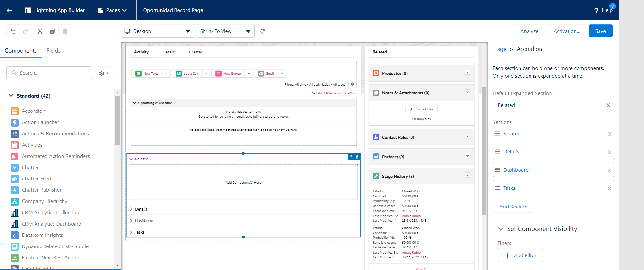Collapse the Set Component Visibility section
This screenshot has width=644, height=270.
[501, 229]
